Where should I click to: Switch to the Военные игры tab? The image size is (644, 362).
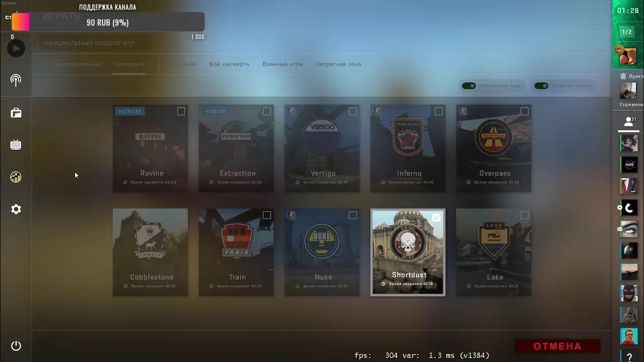click(x=283, y=64)
